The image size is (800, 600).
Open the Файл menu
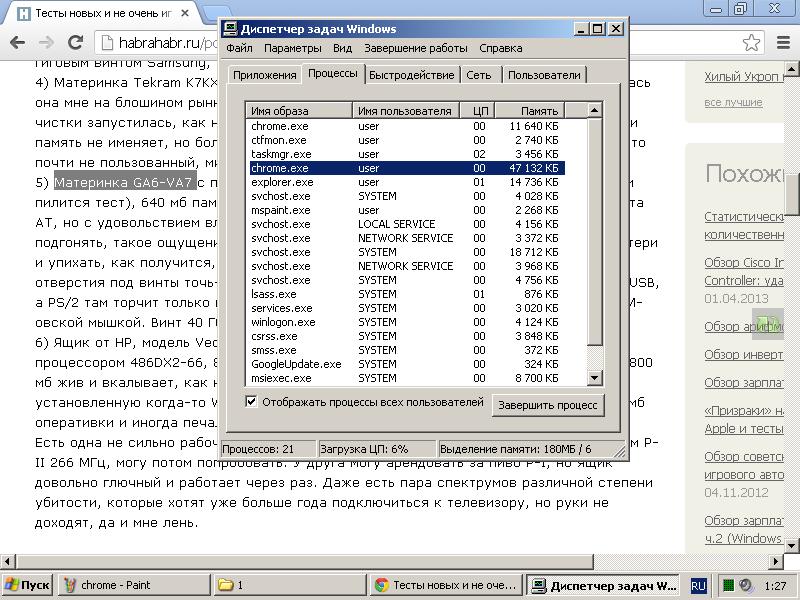[239, 48]
